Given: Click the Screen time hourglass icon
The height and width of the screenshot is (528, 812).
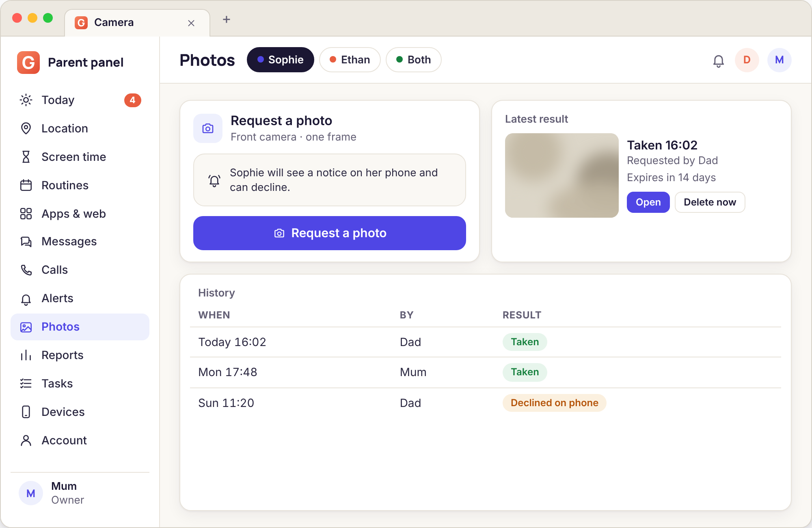Looking at the screenshot, I should pyautogui.click(x=26, y=157).
